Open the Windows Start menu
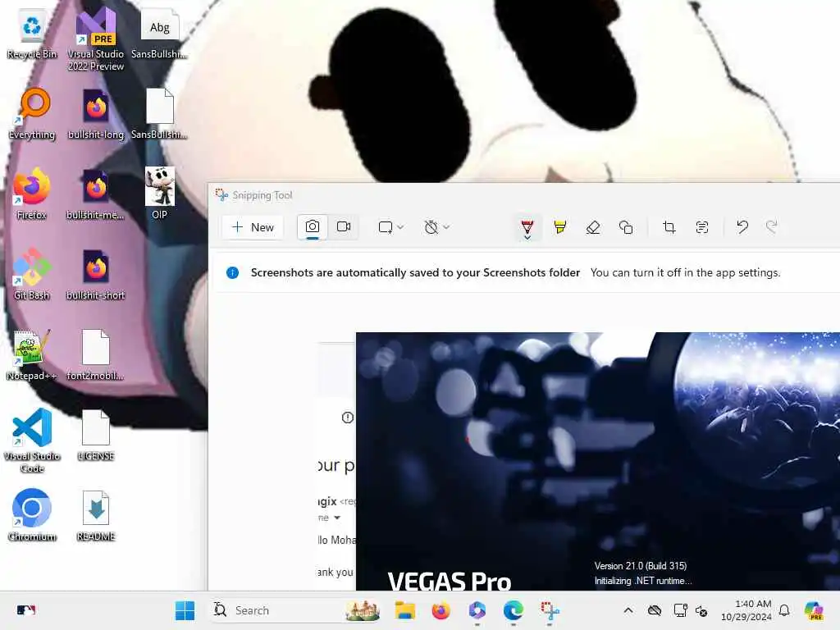The height and width of the screenshot is (630, 840). click(185, 610)
